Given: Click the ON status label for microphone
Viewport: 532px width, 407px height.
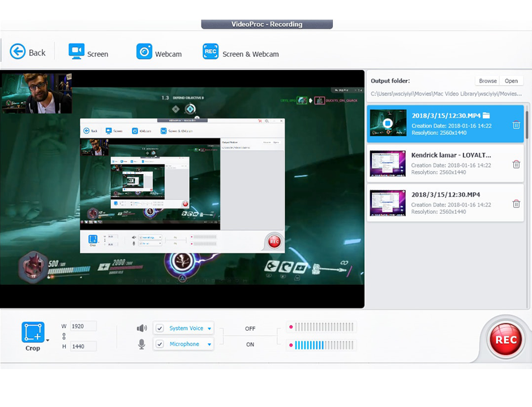Looking at the screenshot, I should (250, 344).
